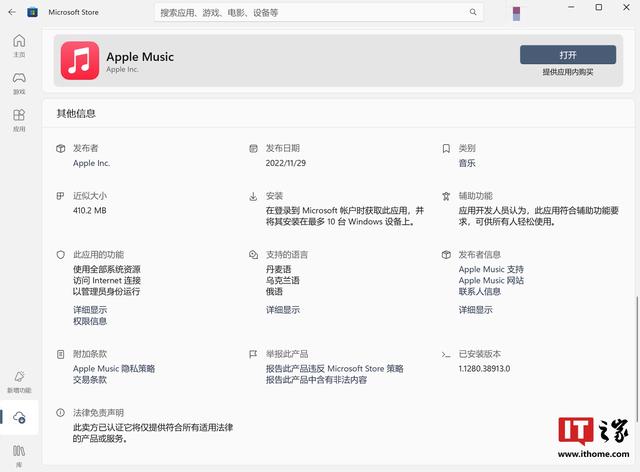Click the Open (打开) button
Viewport: 640px width, 472px height.
point(568,55)
